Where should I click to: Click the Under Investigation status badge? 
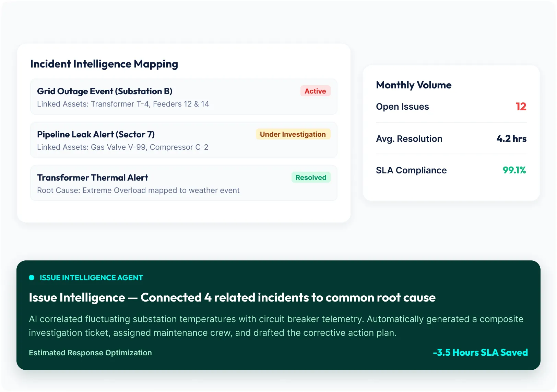point(293,134)
